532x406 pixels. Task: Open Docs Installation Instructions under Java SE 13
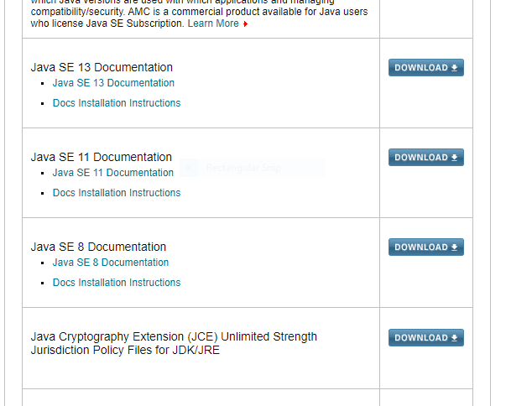pyautogui.click(x=116, y=103)
